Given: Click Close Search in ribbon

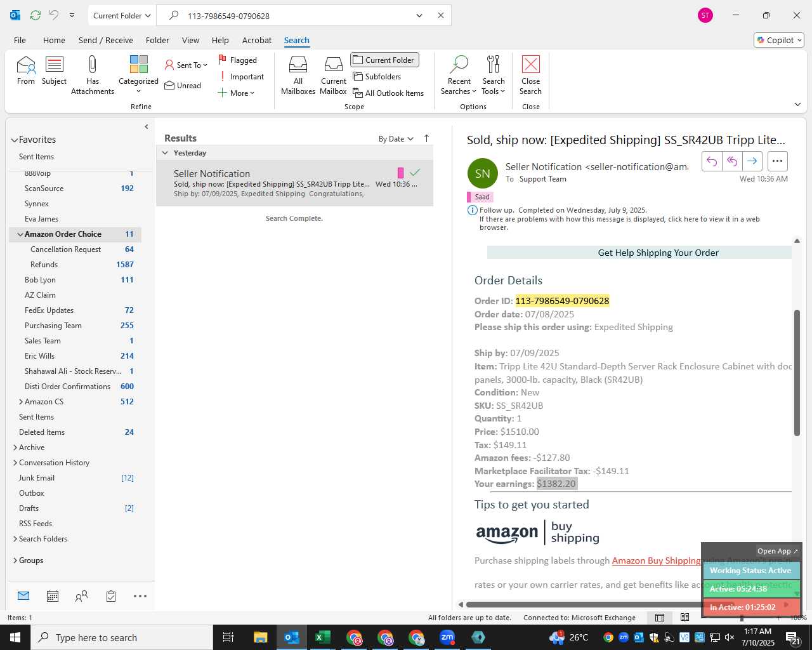Looking at the screenshot, I should [x=531, y=75].
